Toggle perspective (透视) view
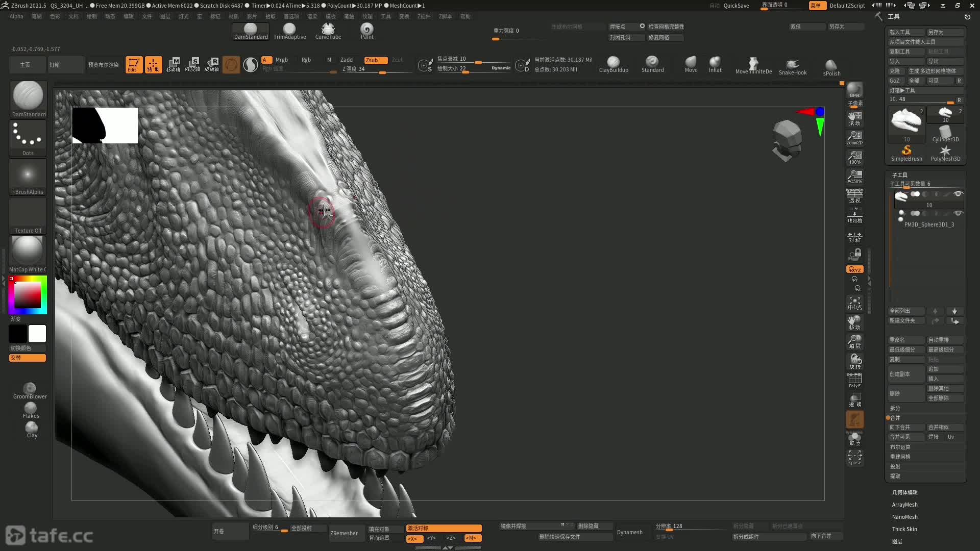Viewport: 980px width, 551px height. (854, 196)
